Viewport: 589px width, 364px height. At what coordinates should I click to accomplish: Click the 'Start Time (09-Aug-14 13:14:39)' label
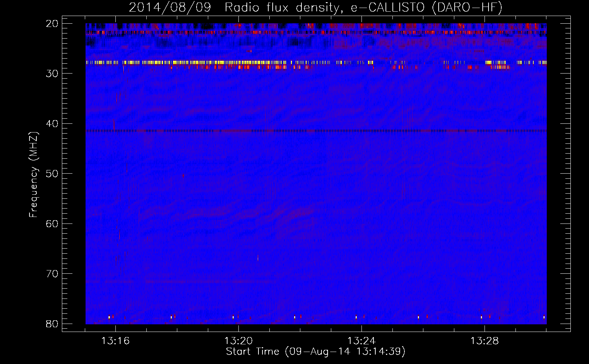(x=316, y=352)
